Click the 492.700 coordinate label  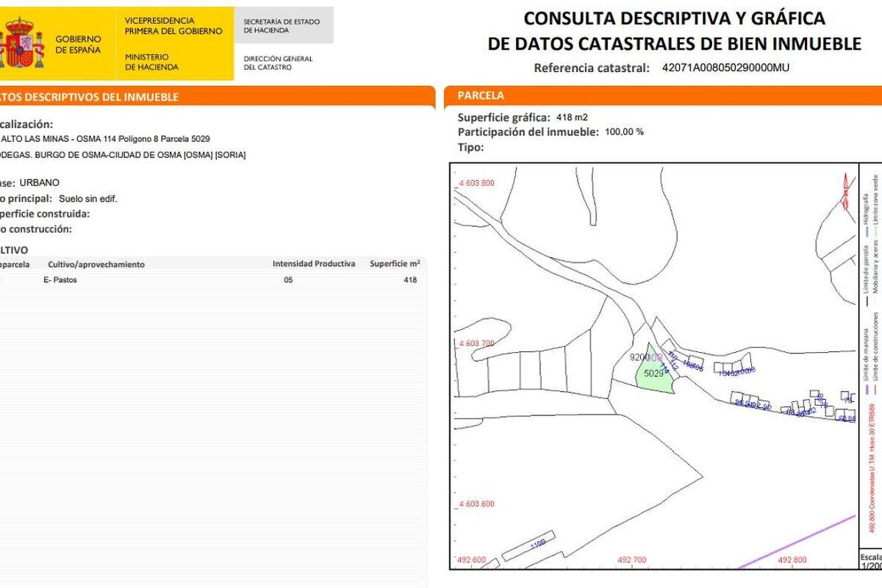coord(632,560)
